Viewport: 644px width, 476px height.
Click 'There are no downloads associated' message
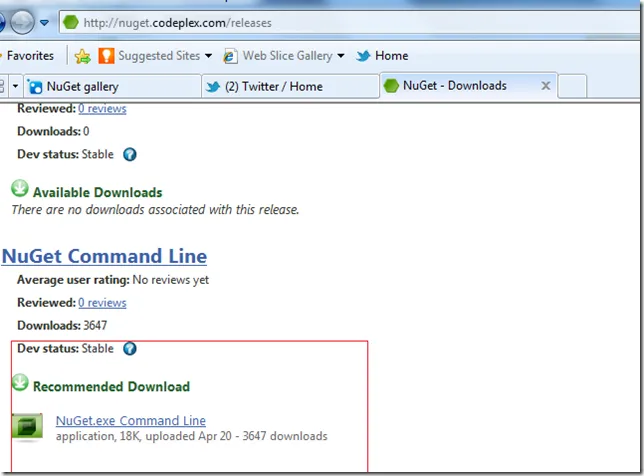[x=155, y=210]
